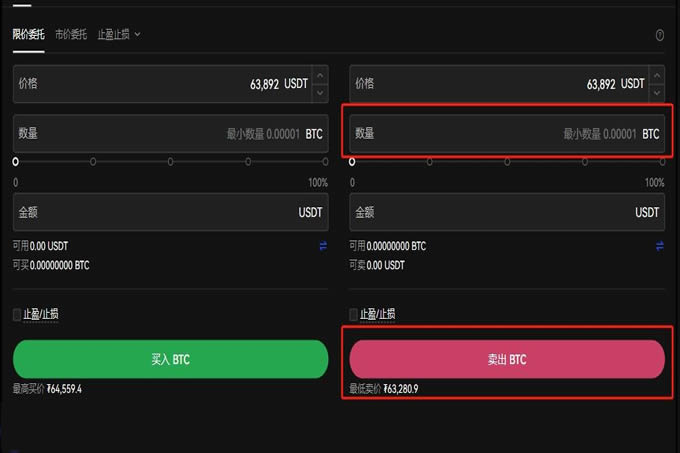Set the buy slider to 100%
Viewport: 680px width, 453px height.
click(325, 162)
